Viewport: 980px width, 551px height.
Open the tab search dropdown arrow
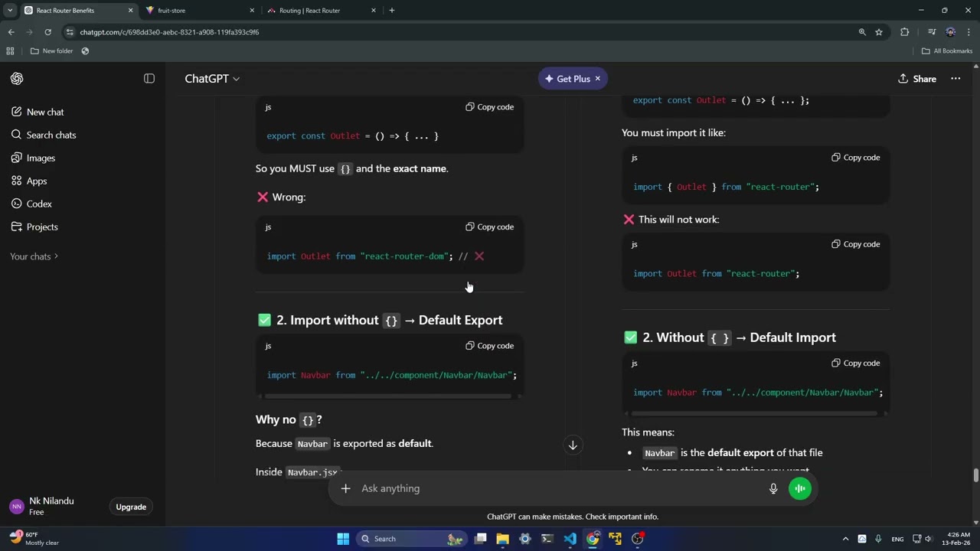[x=10, y=11]
